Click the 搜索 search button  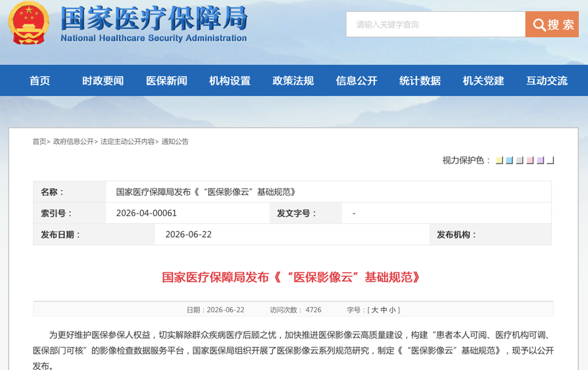552,24
